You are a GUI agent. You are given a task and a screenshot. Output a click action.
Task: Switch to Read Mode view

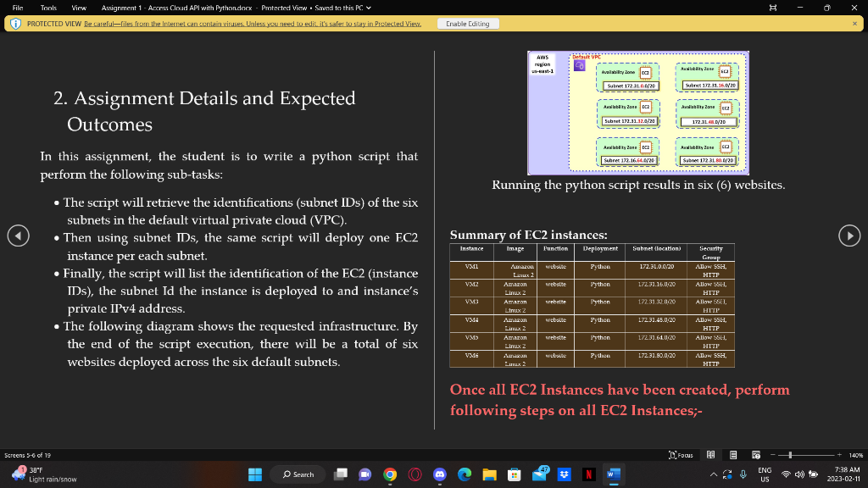tap(710, 455)
